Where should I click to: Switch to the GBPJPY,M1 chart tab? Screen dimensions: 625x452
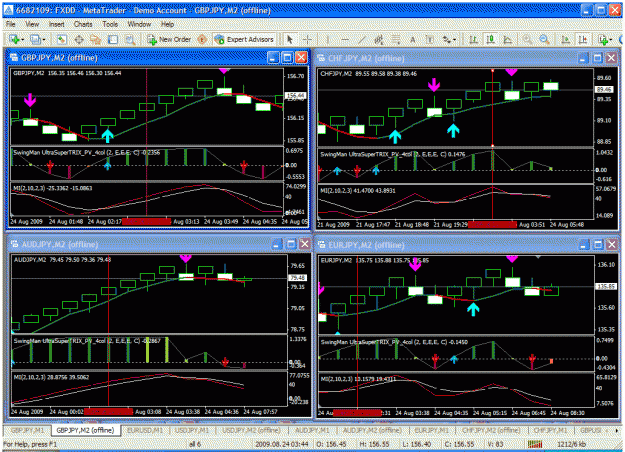point(28,430)
